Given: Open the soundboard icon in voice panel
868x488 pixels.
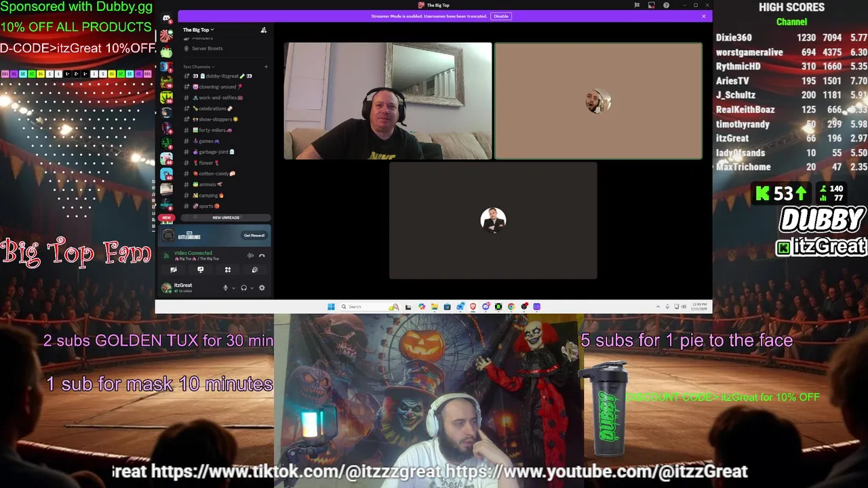Looking at the screenshot, I should coord(255,270).
